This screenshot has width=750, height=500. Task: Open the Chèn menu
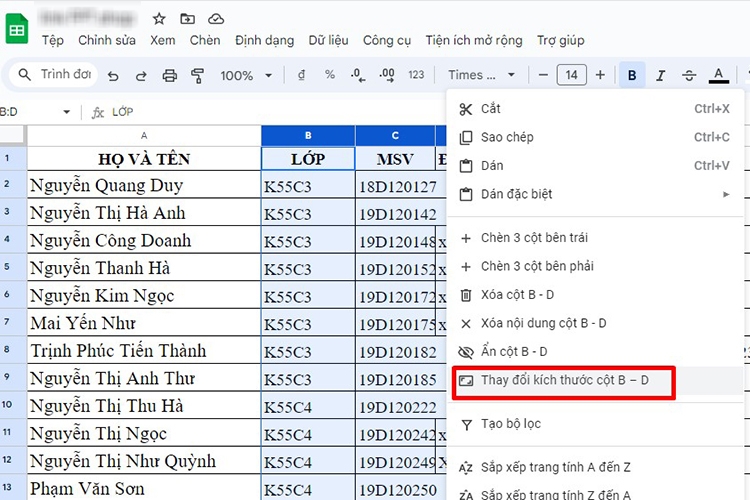[205, 40]
